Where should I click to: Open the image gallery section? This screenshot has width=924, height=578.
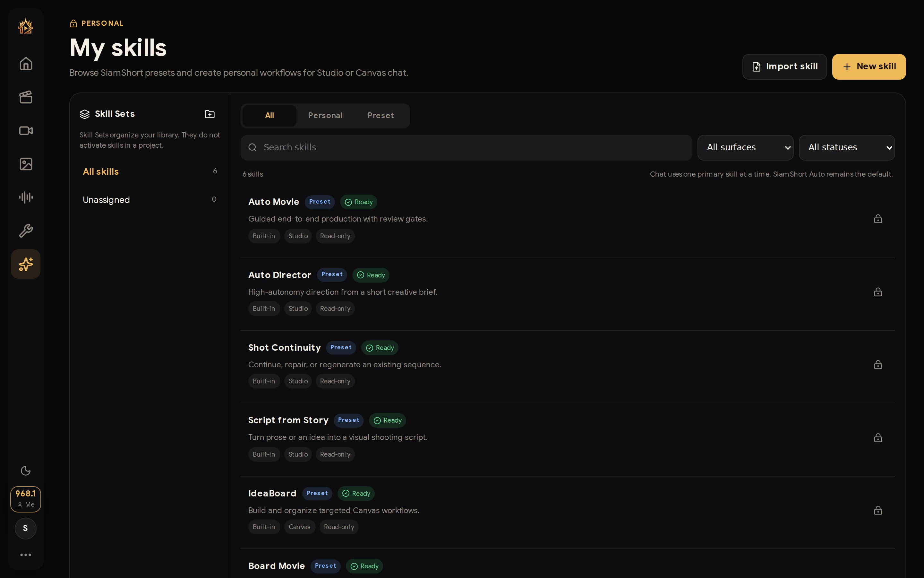pyautogui.click(x=26, y=164)
